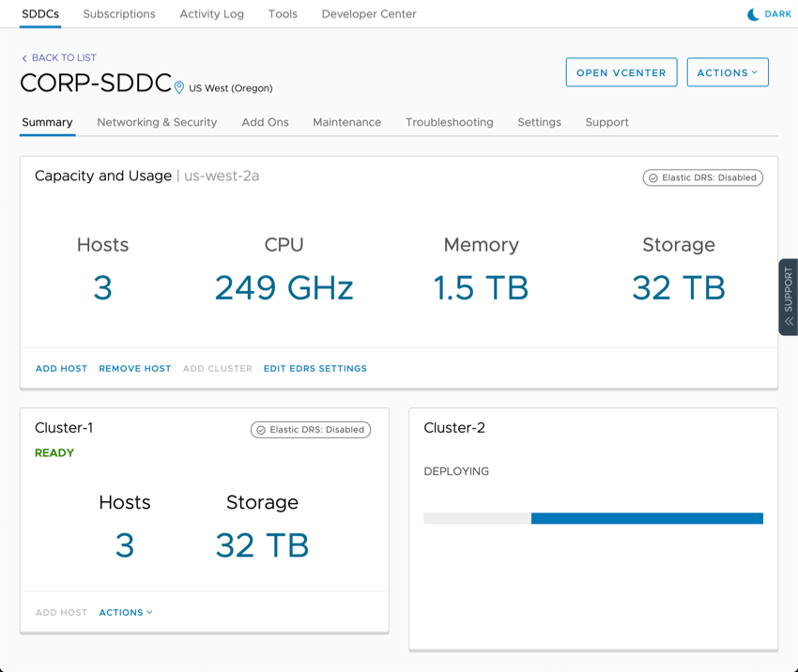
Task: Click the Elastic DRS checkmark badge in Capacity and Usage
Action: 654,177
